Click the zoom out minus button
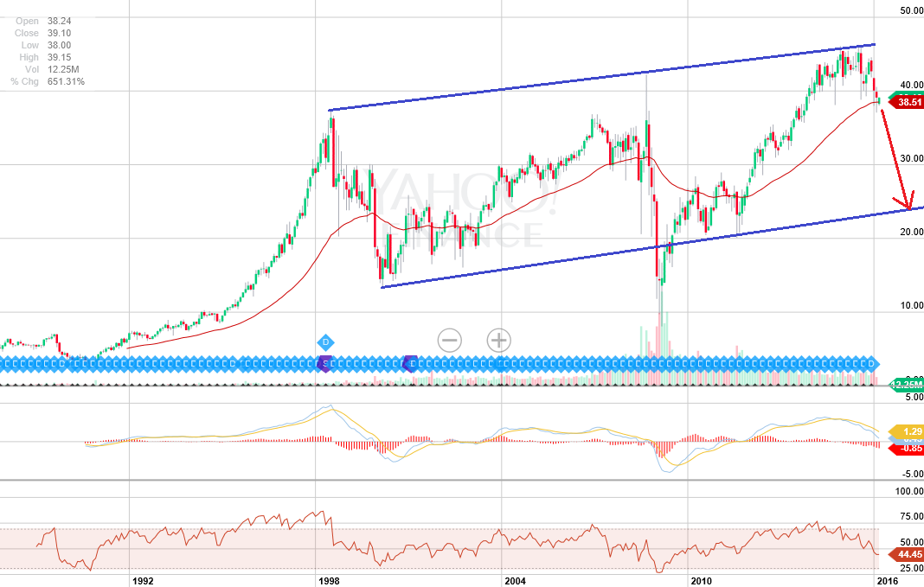This screenshot has width=924, height=587. pyautogui.click(x=450, y=341)
